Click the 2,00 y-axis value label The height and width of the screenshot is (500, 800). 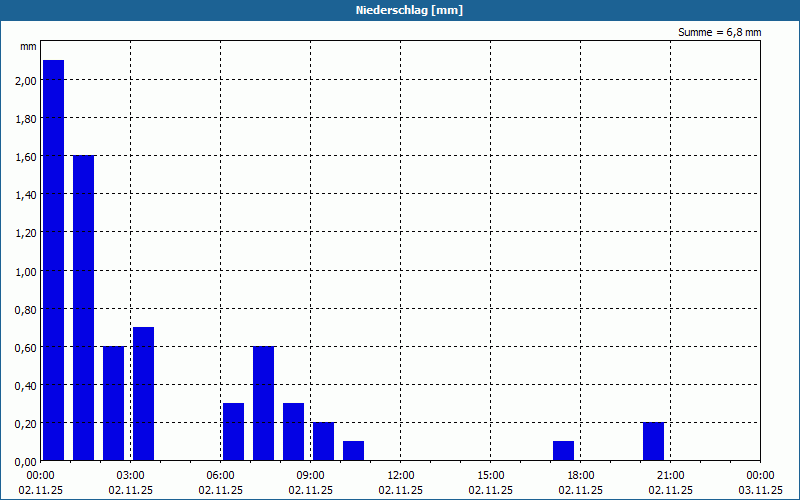pyautogui.click(x=26, y=80)
